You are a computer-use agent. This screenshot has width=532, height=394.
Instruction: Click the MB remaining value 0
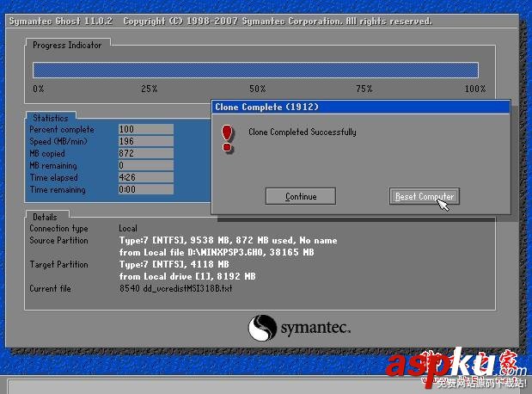[146, 165]
